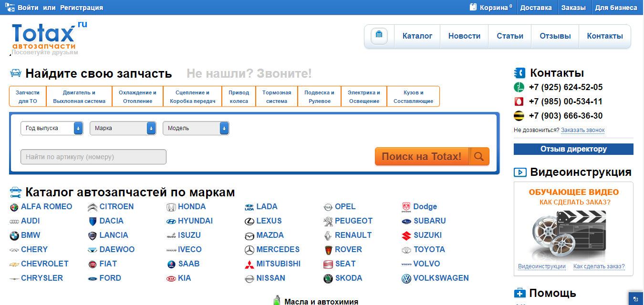Image resolution: width=644 pixels, height=305 pixels.
Task: Select Охлаждение и Отопление tab
Action: click(x=138, y=97)
